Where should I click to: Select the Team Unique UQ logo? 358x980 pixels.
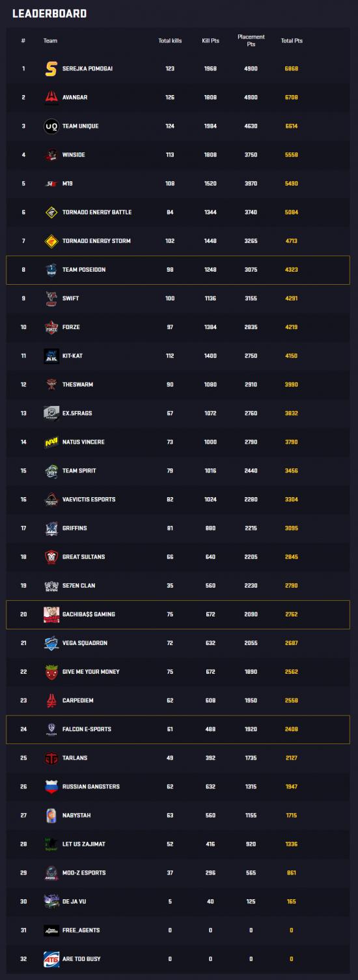pyautogui.click(x=51, y=126)
